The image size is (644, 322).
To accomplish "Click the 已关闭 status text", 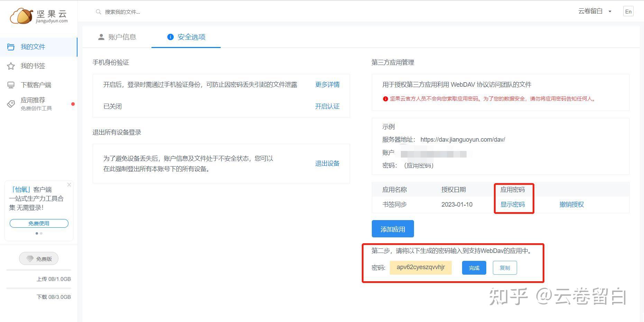I will 112,106.
